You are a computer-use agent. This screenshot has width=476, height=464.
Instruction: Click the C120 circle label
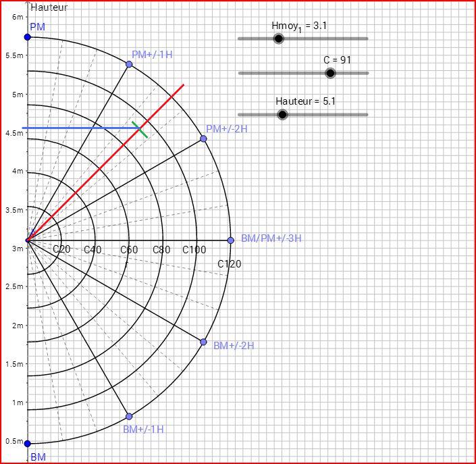[x=229, y=264]
